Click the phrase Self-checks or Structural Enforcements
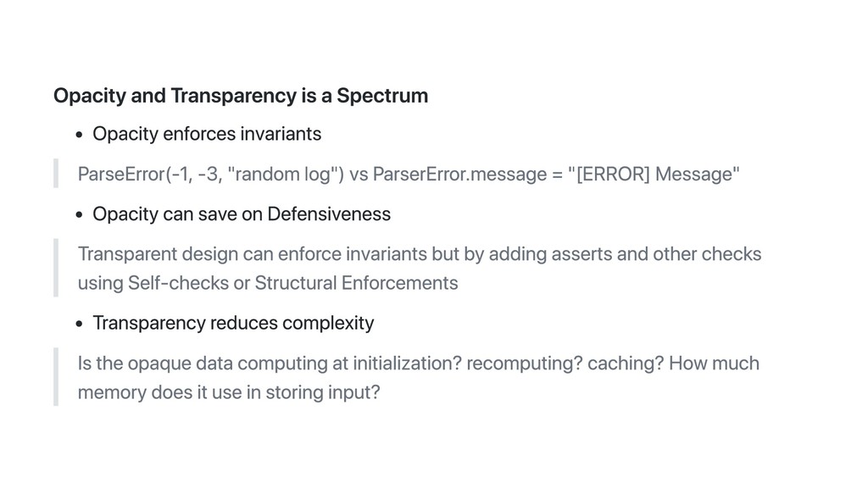868x488 pixels. (292, 283)
